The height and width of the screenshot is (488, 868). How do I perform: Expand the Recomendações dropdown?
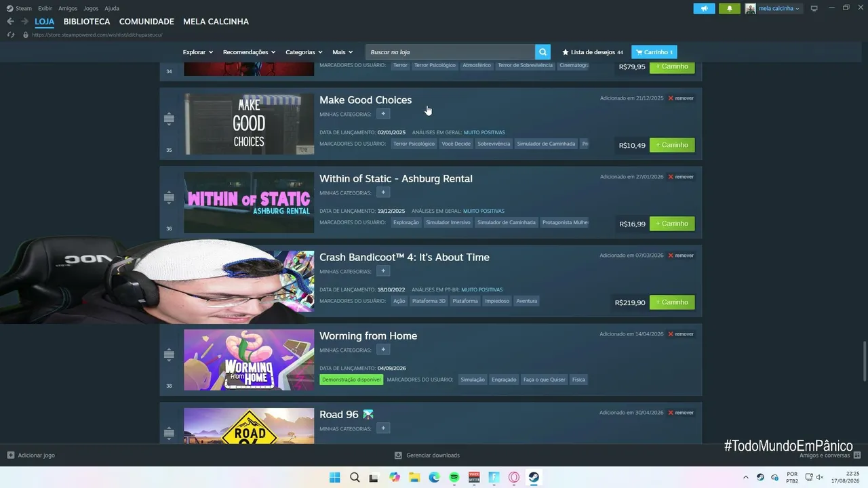[249, 52]
